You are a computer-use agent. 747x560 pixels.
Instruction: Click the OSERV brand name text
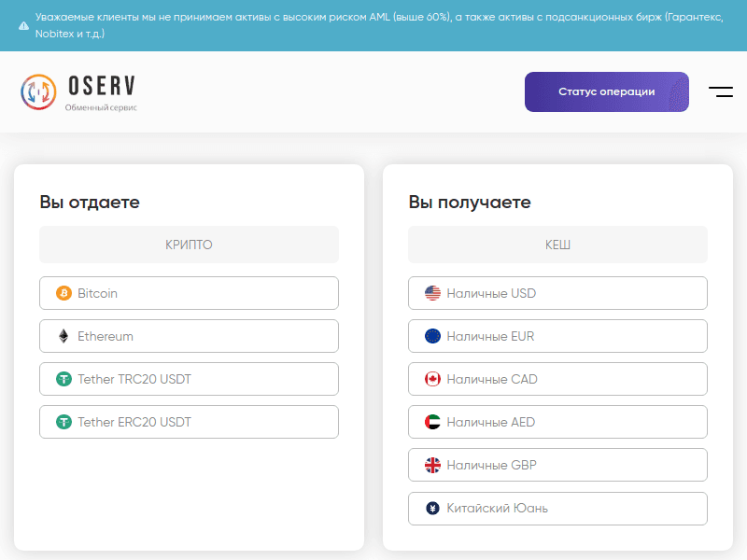coord(102,87)
